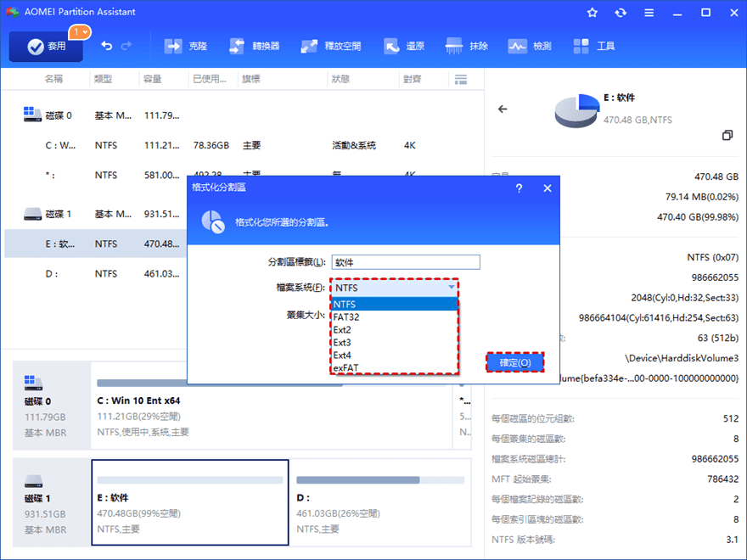Viewport: 747px width, 560px height.
Task: Choose Ext4 in the file system list
Action: 394,355
